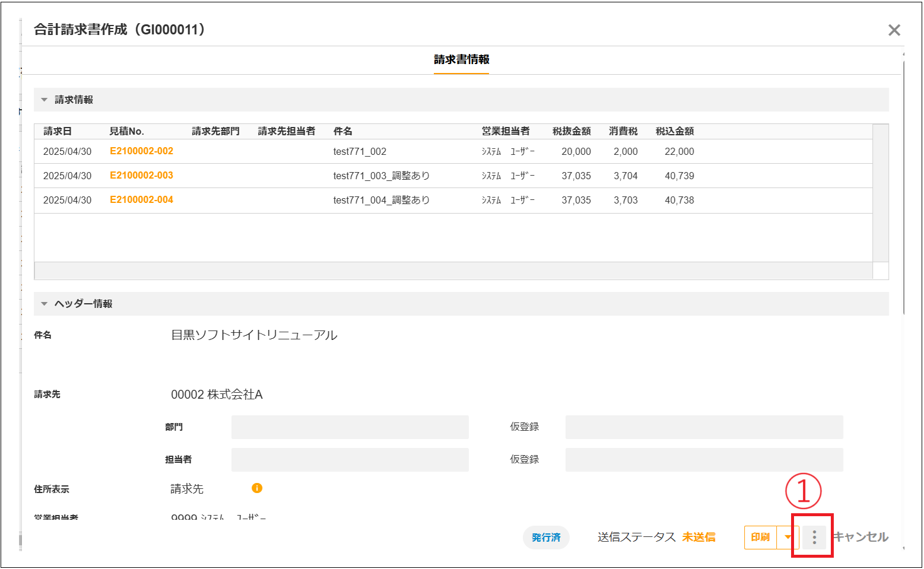
Task: Collapse the ヘッダー情報 section
Action: pos(45,304)
